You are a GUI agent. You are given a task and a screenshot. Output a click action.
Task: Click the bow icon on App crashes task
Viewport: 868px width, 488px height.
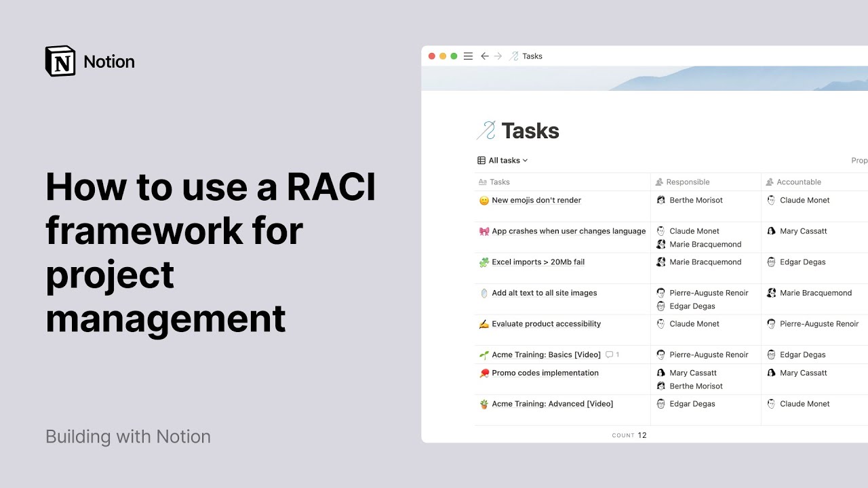coord(483,231)
